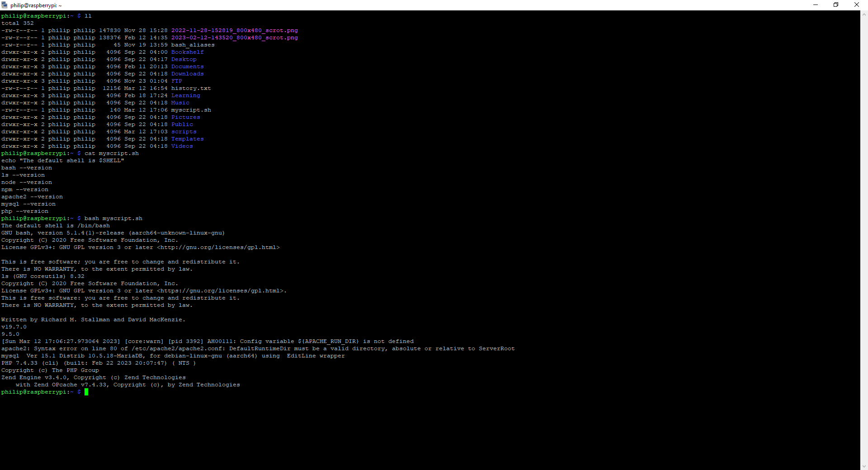Click the Zend OPcache v7.4.33 line
The height and width of the screenshot is (470, 868).
(127, 385)
